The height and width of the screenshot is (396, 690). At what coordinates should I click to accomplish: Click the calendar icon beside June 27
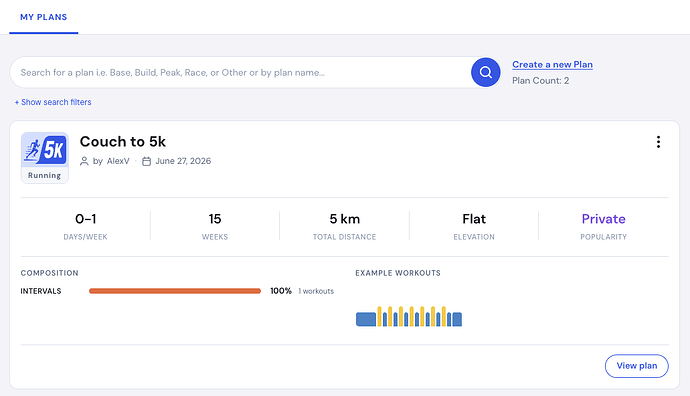pos(147,161)
